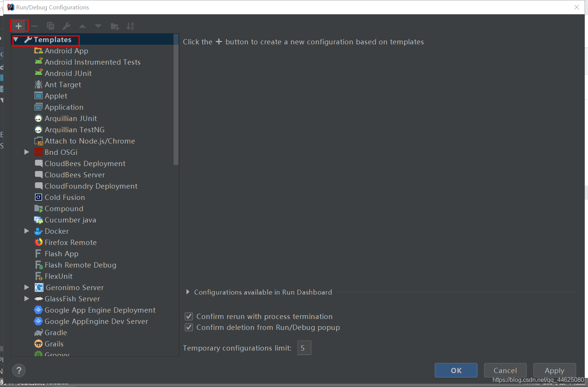Click the Android JUnit template icon
The image size is (588, 387).
38,73
